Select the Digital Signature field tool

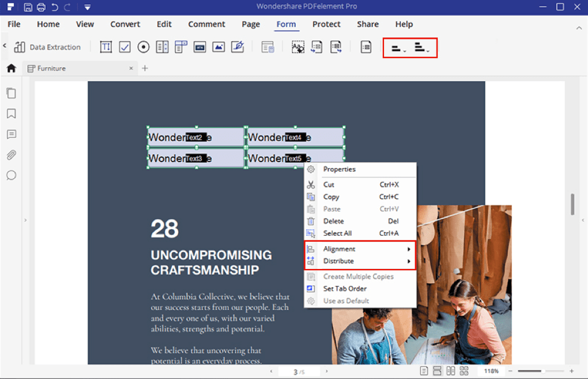click(237, 47)
